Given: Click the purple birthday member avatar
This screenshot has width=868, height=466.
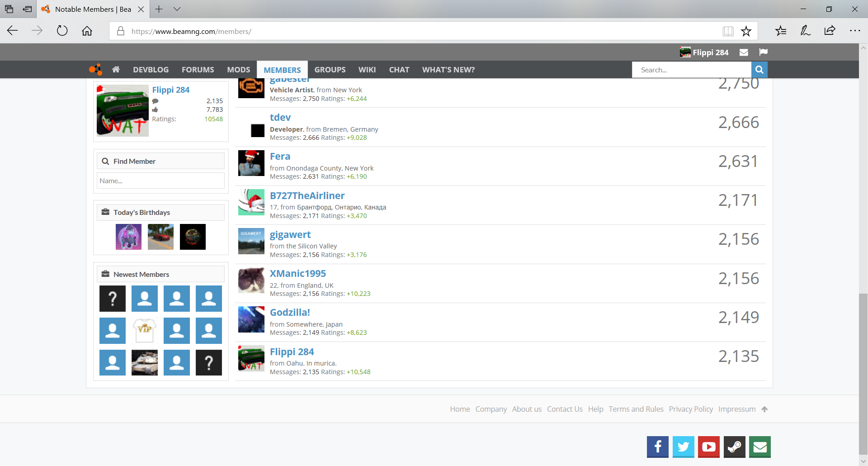Looking at the screenshot, I should coord(128,237).
